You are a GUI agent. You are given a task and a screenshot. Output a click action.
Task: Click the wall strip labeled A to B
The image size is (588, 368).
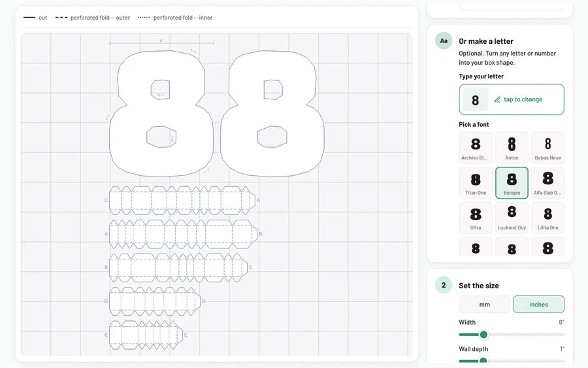tap(183, 234)
